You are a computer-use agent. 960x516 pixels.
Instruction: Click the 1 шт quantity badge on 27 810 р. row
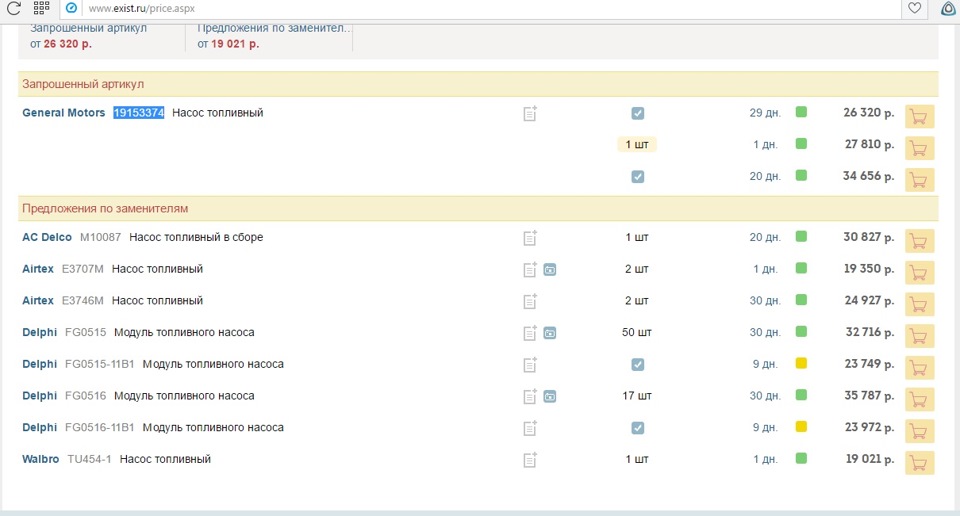637,144
